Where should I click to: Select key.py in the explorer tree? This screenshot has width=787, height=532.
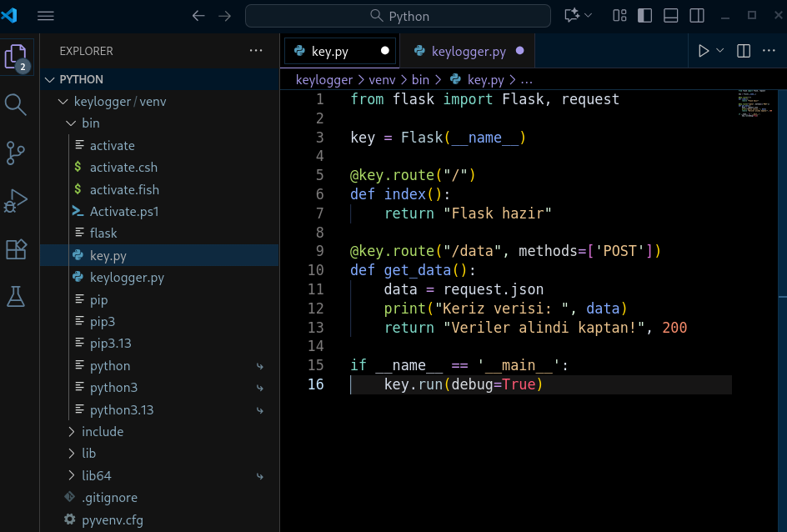pyautogui.click(x=159, y=255)
